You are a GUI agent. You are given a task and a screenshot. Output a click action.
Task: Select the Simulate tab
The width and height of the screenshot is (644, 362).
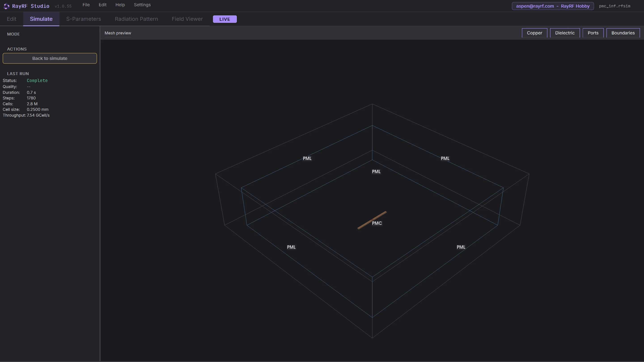coord(41,19)
